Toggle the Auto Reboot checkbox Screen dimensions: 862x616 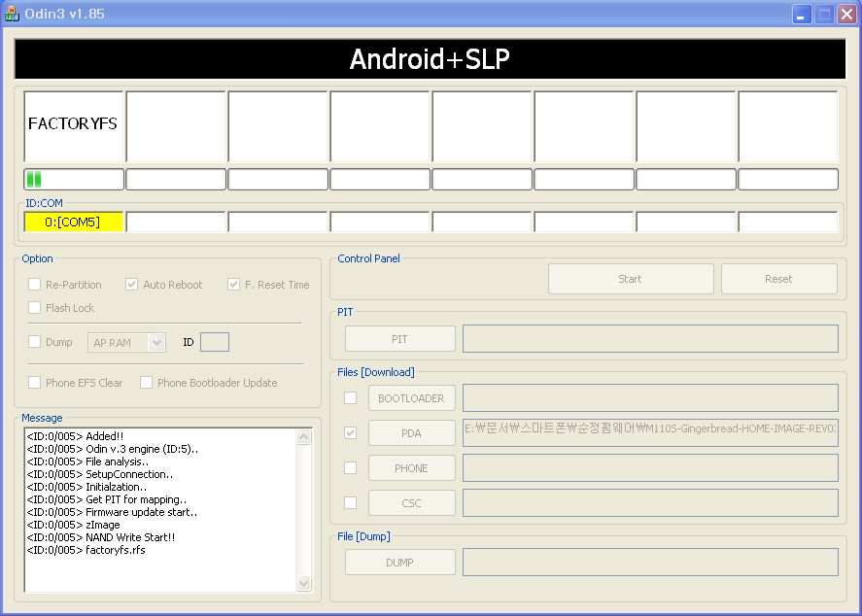[132, 285]
